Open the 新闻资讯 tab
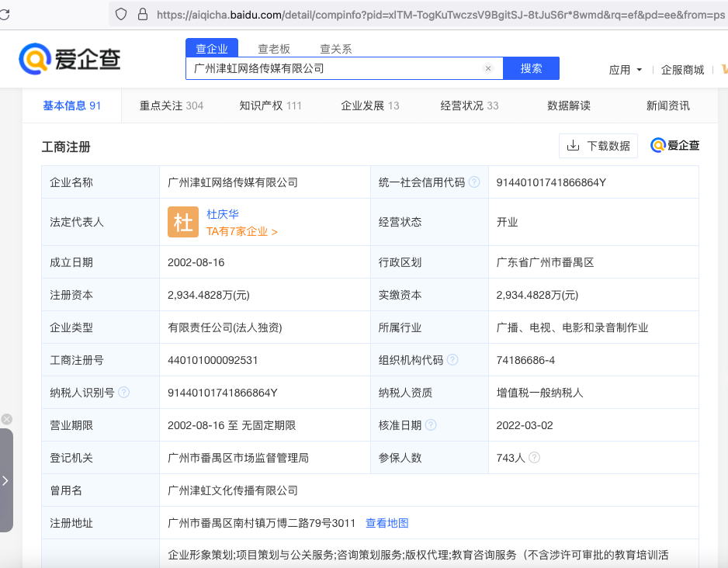The height and width of the screenshot is (568, 728). (x=668, y=106)
